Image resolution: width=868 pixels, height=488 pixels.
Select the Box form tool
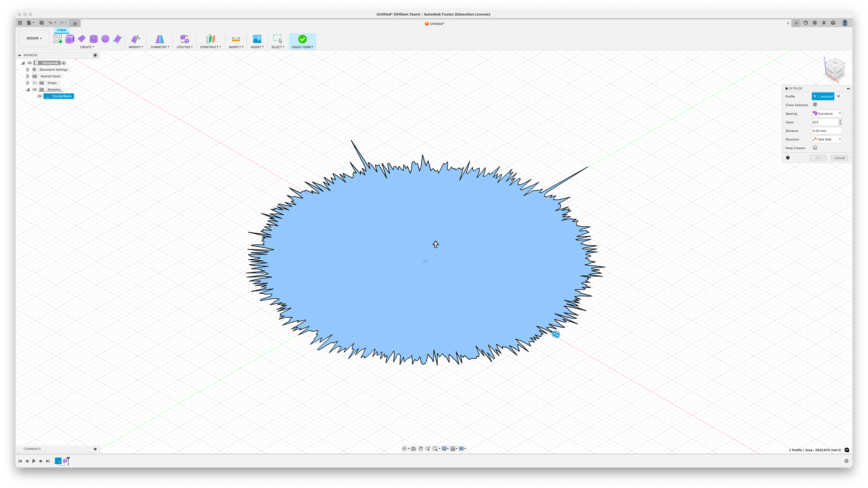pyautogui.click(x=70, y=39)
